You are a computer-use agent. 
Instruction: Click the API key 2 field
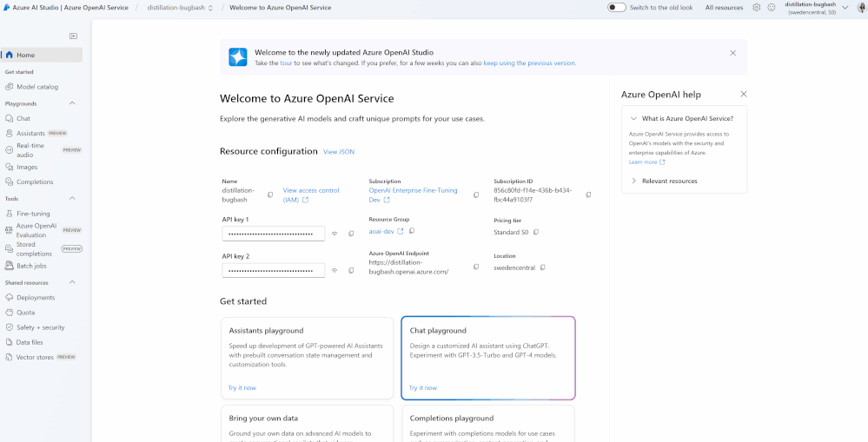(x=274, y=271)
